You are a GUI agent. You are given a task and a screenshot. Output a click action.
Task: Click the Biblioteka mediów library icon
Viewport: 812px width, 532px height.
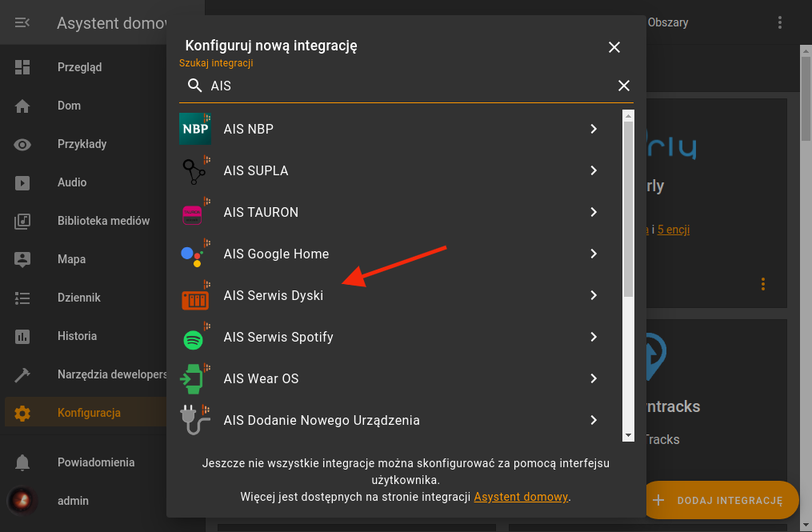[x=22, y=221]
